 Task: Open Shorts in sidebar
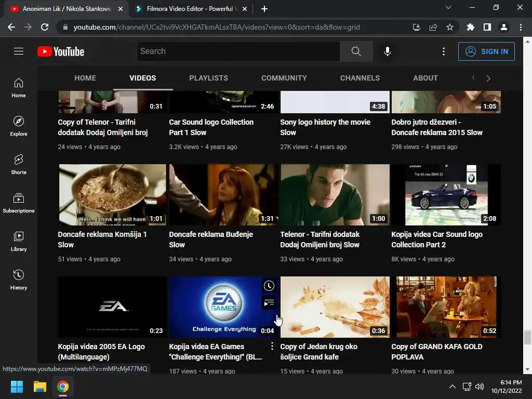tap(19, 165)
